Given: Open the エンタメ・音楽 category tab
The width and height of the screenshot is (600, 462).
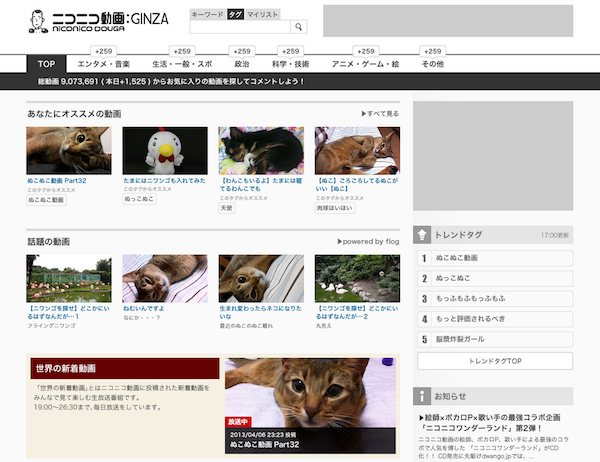Looking at the screenshot, I should (x=104, y=64).
